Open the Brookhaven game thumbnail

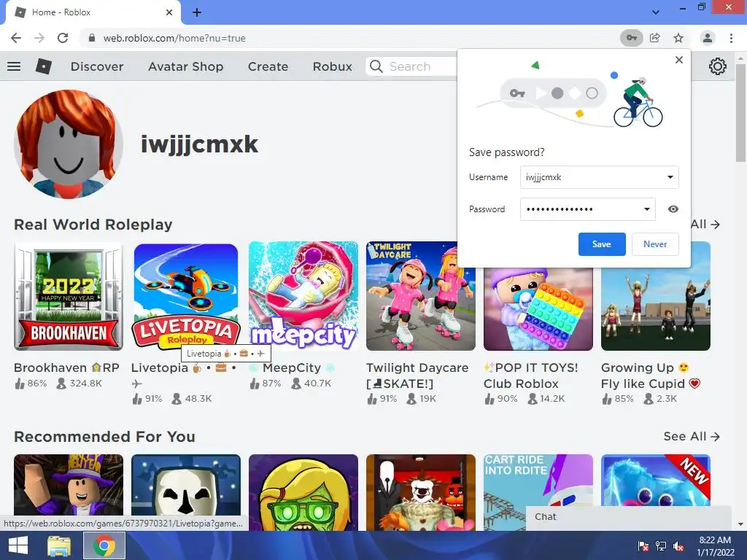pyautogui.click(x=69, y=296)
